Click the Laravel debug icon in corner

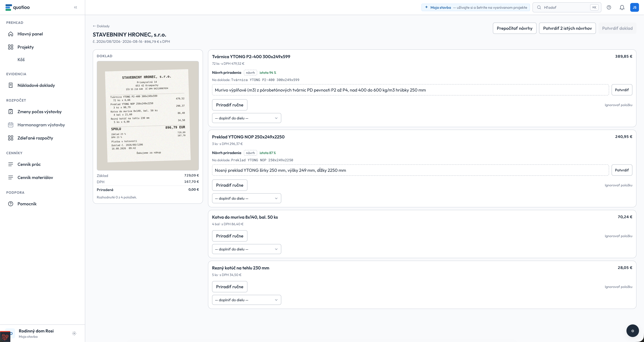5,337
